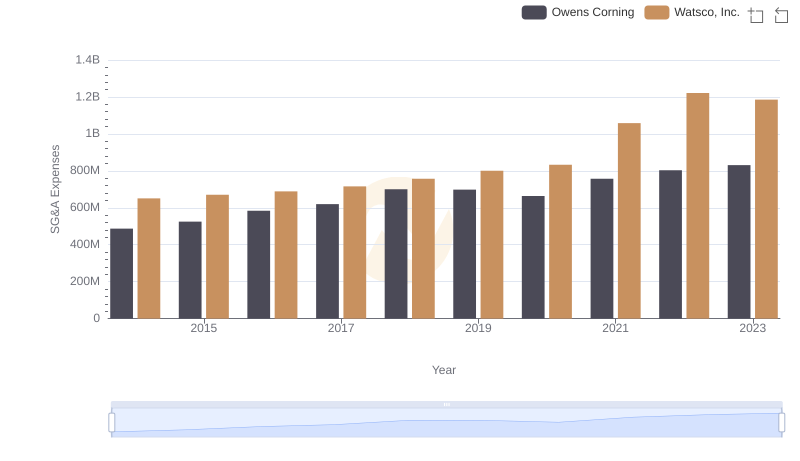Click the right handle of zoom slider

click(x=781, y=422)
